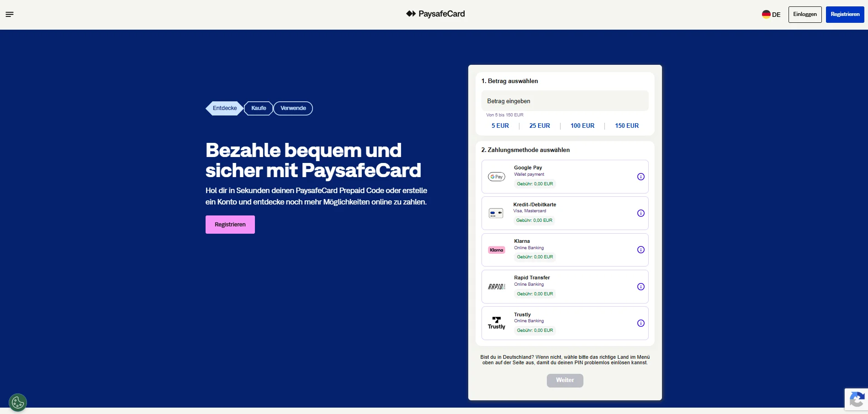This screenshot has width=868, height=414.
Task: Click the Google Pay logo
Action: [x=497, y=177]
